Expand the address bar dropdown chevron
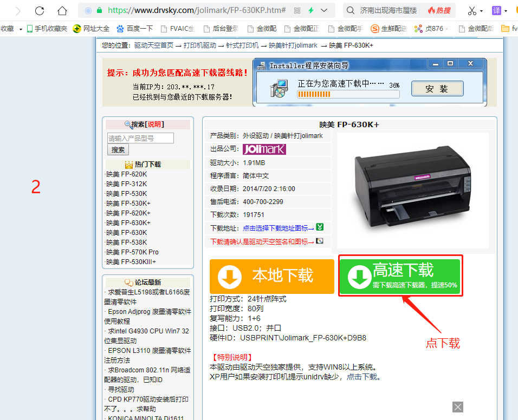Image resolution: width=518 pixels, height=420 pixels. tap(324, 10)
